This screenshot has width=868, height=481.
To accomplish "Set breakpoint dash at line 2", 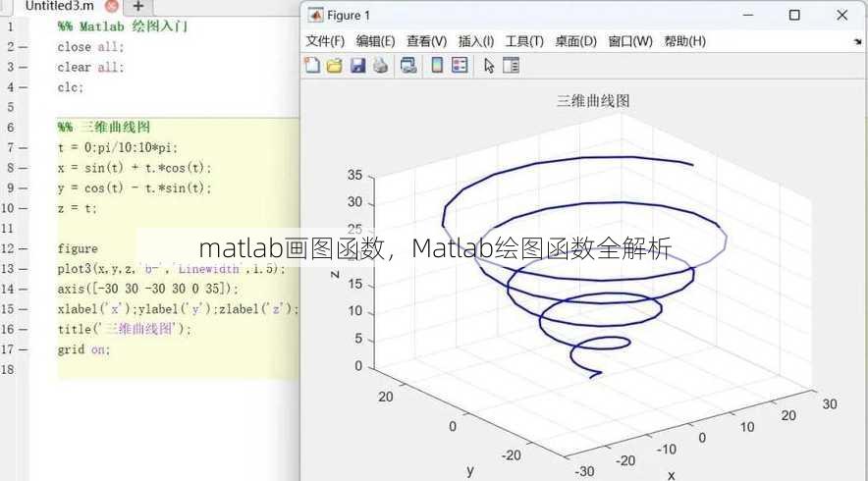I will click(23, 47).
